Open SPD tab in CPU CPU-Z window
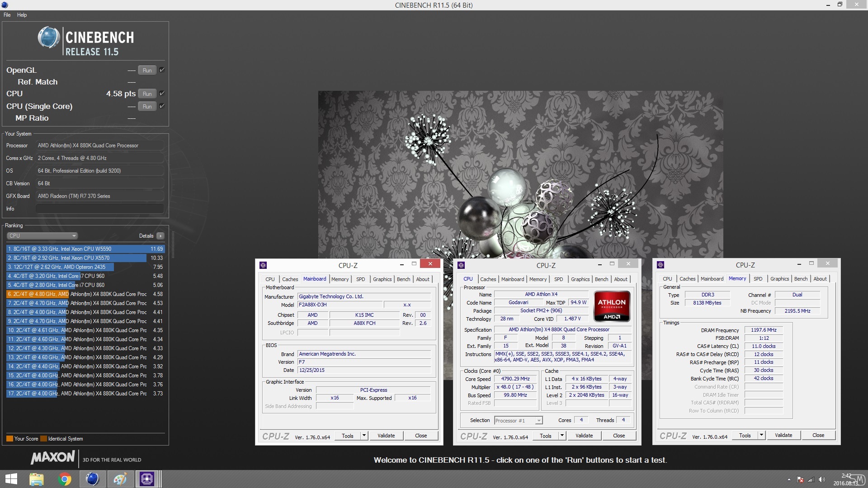This screenshot has width=868, height=488. click(559, 279)
